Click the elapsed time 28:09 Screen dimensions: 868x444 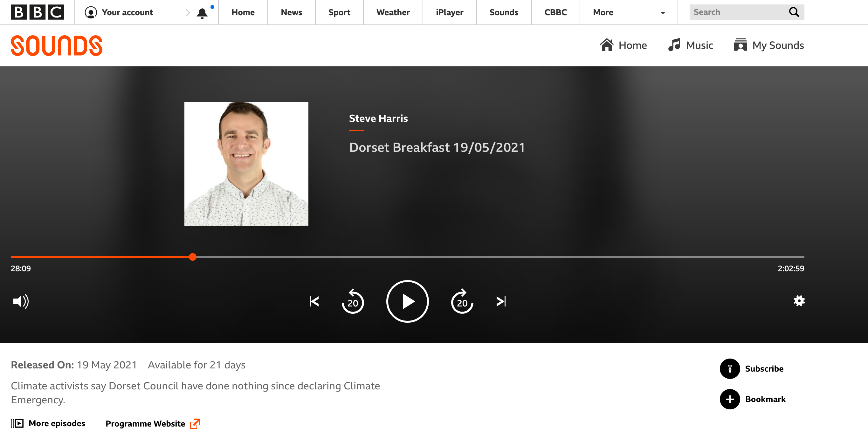click(x=21, y=268)
